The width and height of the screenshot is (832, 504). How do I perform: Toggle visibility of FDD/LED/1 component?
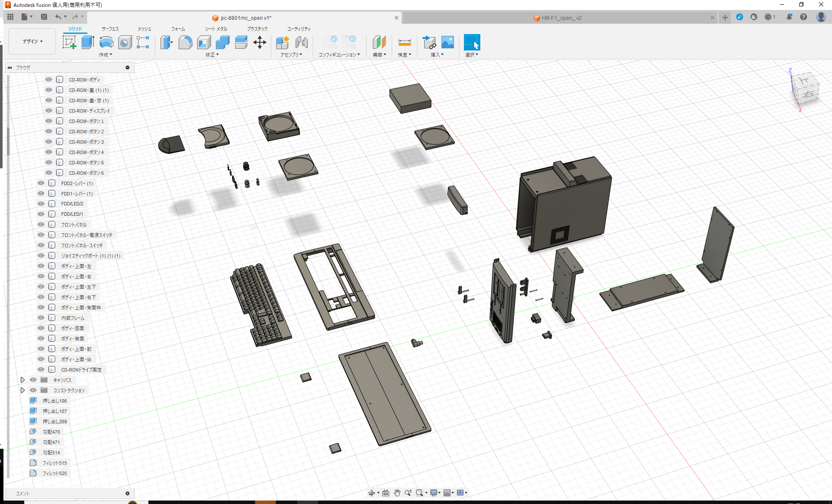pos(41,214)
